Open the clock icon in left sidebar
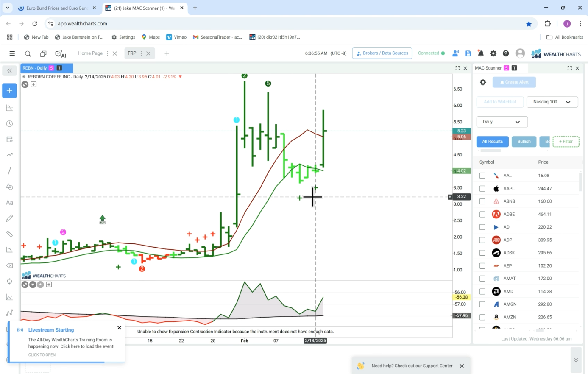 coord(9,124)
